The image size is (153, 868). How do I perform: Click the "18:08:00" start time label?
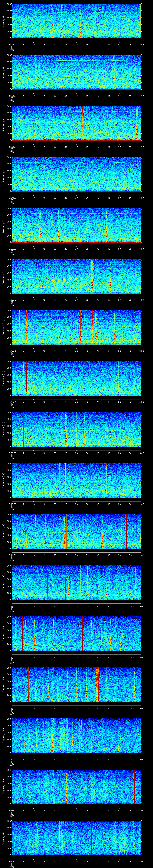12,402
